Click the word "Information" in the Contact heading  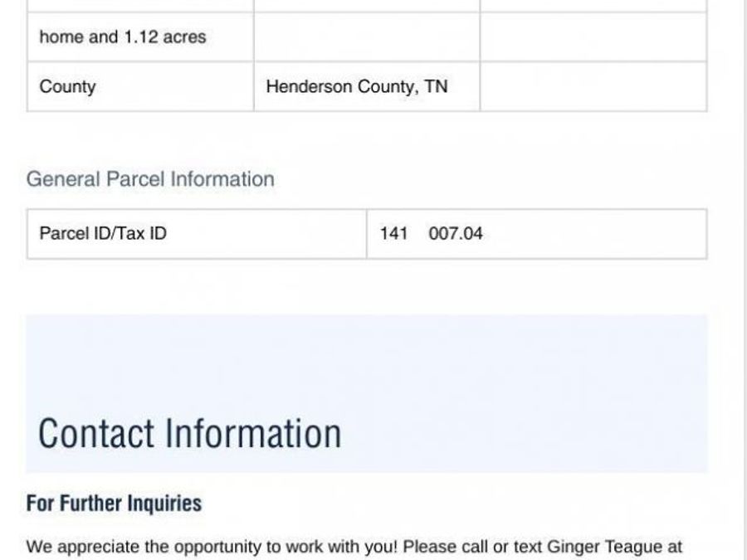click(253, 434)
